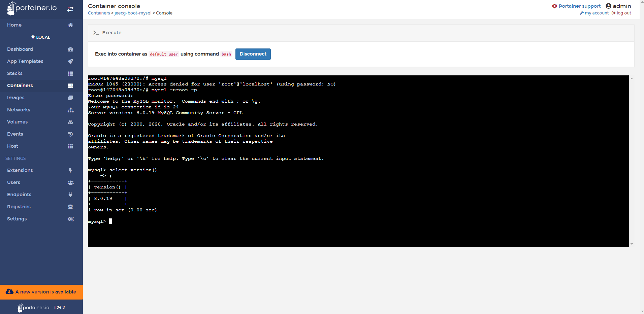Click the Execute terminal prompt icon
Image resolution: width=644 pixels, height=314 pixels.
click(x=96, y=33)
